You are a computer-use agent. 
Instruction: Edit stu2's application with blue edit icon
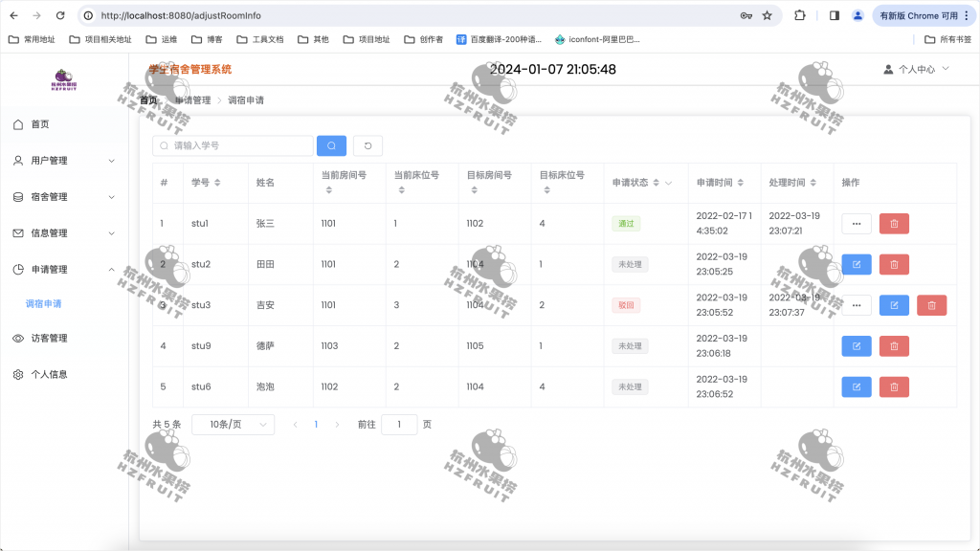click(x=856, y=264)
